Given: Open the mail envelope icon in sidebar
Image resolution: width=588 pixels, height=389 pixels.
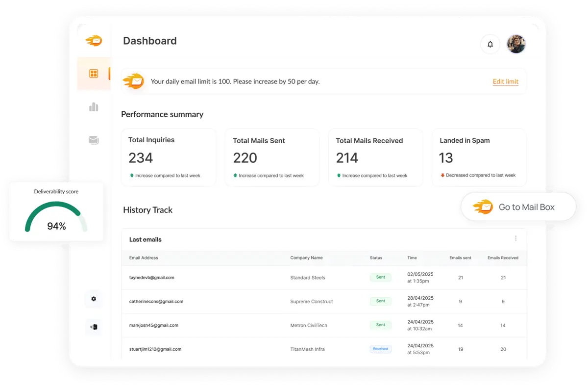Looking at the screenshot, I should pos(94,140).
